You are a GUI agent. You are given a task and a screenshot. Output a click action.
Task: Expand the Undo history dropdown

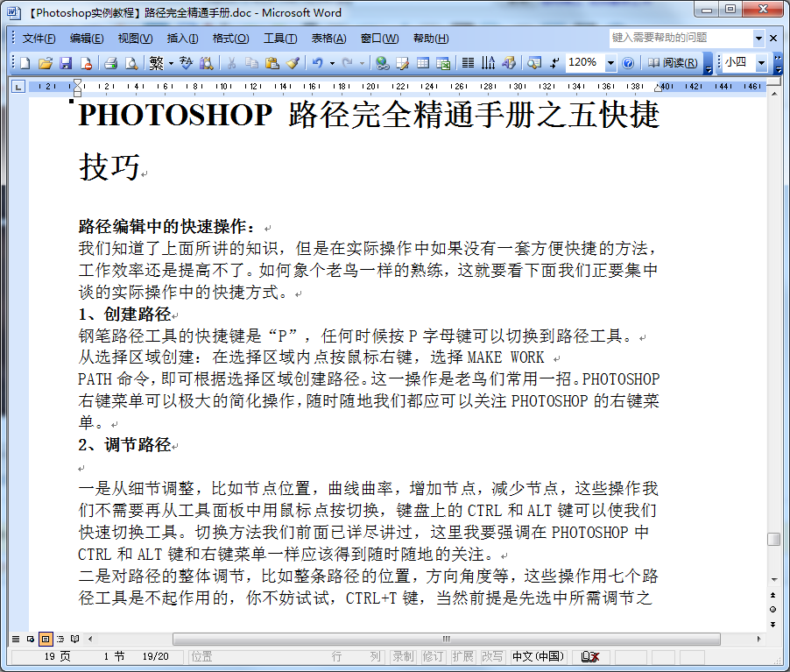[x=332, y=63]
